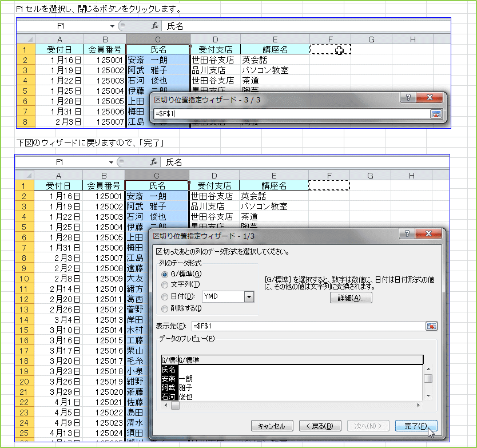This screenshot has width=477, height=448.
Task: Click cell 品川支店 in upper sheet
Action: pos(216,70)
